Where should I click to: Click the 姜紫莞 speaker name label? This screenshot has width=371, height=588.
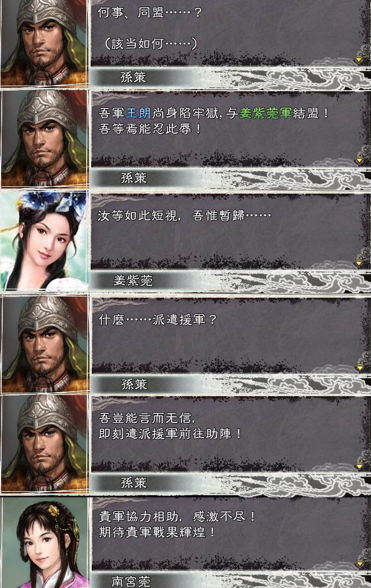coord(133,280)
